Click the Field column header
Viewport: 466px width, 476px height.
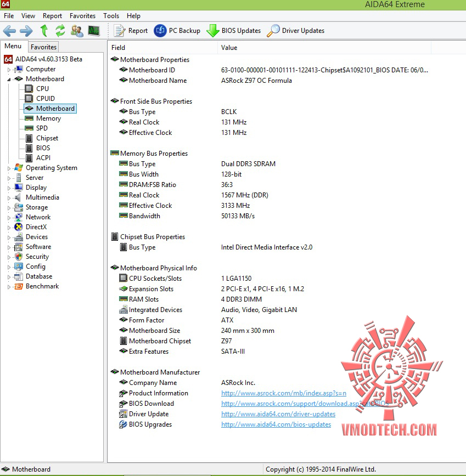pyautogui.click(x=162, y=48)
